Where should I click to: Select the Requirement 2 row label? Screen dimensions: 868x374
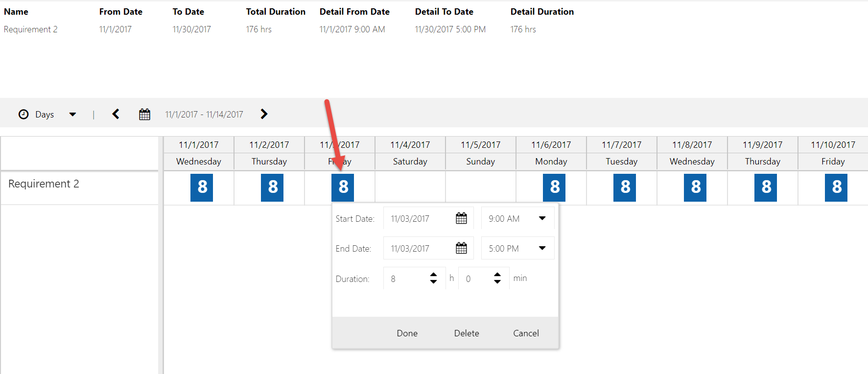(44, 184)
